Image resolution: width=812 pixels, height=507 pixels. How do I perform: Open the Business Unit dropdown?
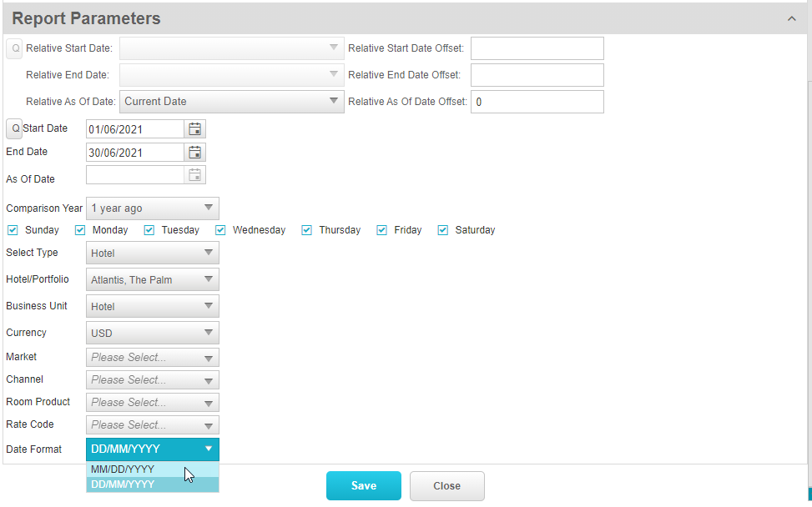(x=152, y=306)
